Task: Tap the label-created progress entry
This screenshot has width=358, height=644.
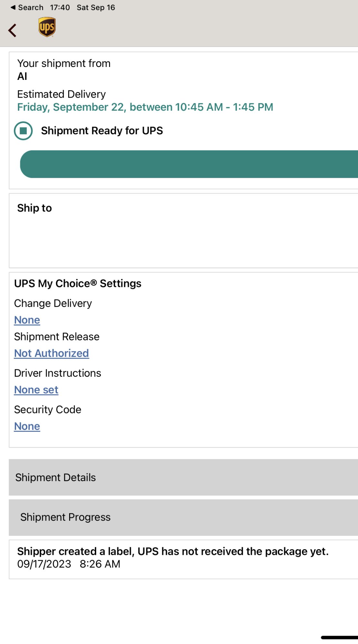Action: coord(173,557)
